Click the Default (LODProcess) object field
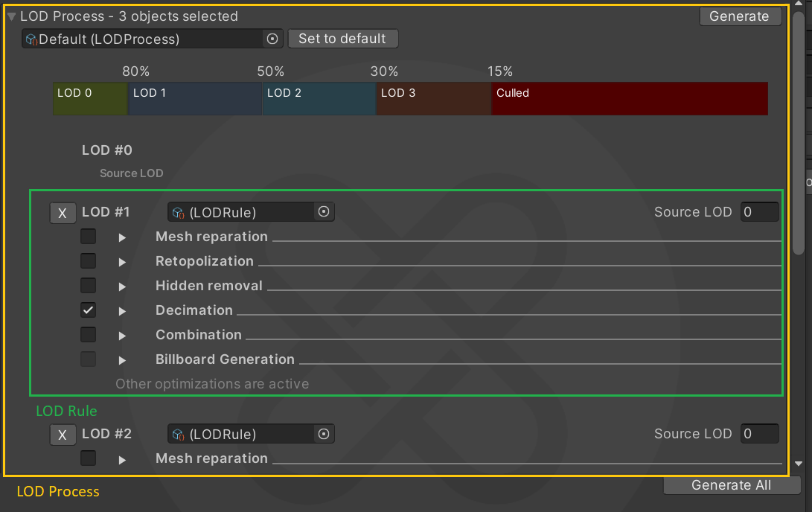 [x=153, y=39]
